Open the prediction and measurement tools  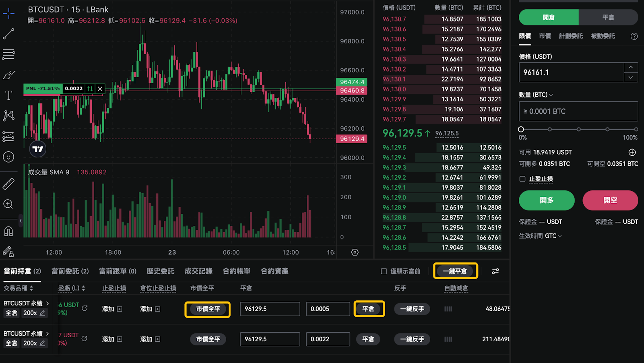pos(8,136)
